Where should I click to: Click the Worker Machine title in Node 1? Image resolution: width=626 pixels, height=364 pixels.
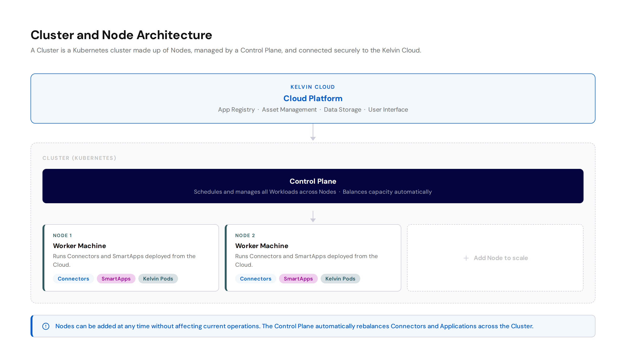79,246
